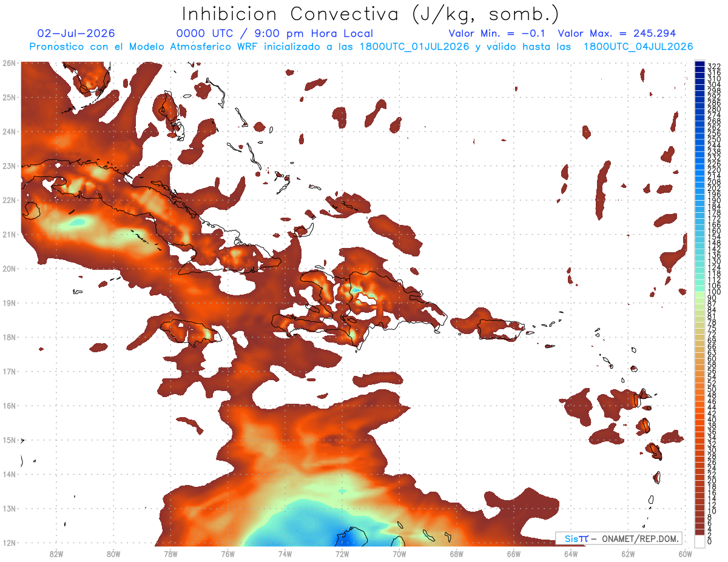728x562 pixels.
Task: Click the 13N latitude label
Action: [8, 509]
